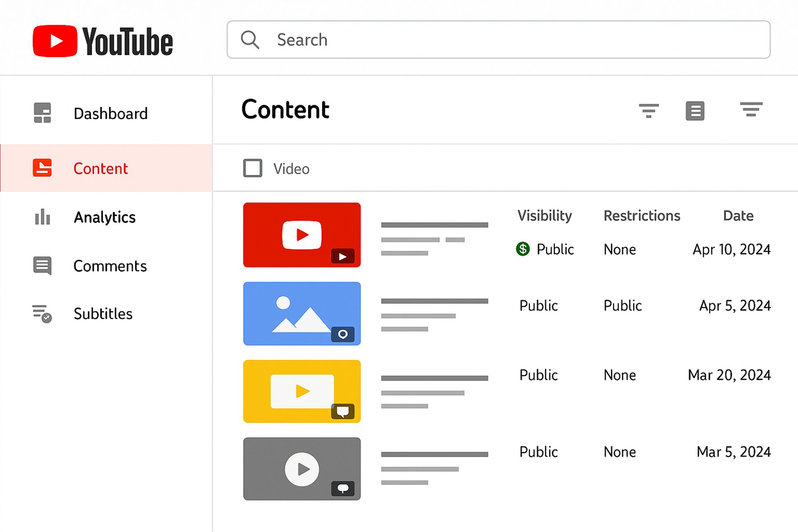Click Public visibility for Apr 10, 2024 video
The image size is (798, 532).
pos(555,249)
